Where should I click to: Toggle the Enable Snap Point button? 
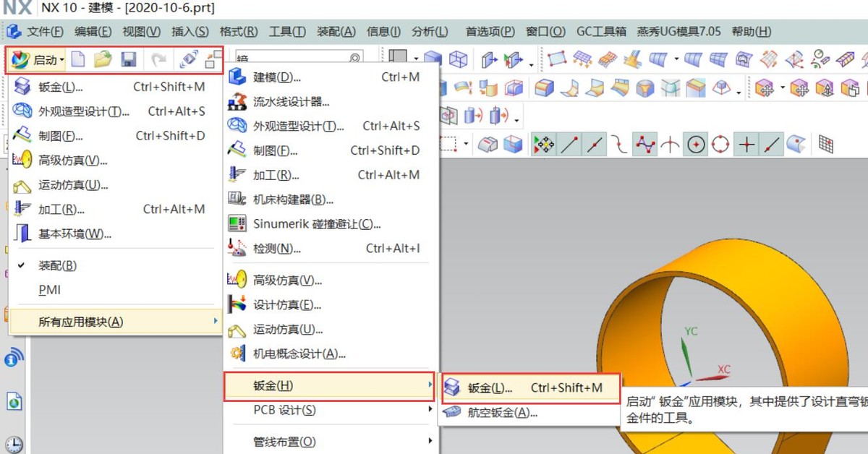(544, 145)
